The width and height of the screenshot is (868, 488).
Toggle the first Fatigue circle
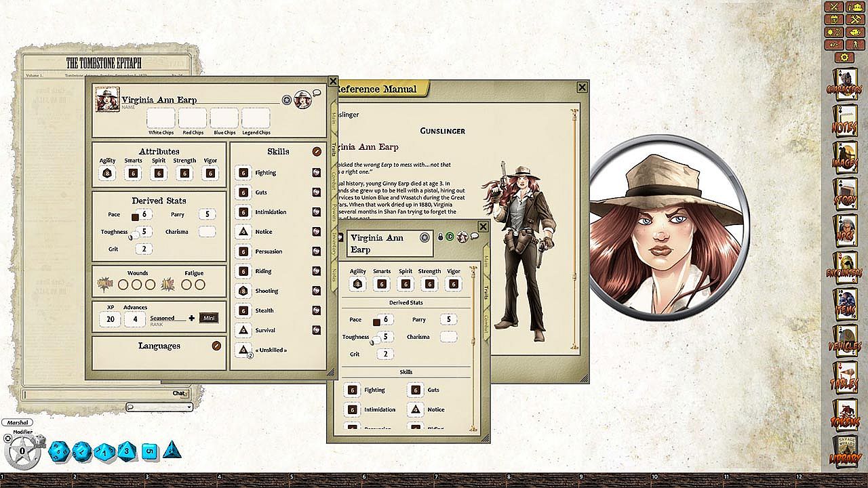click(186, 285)
